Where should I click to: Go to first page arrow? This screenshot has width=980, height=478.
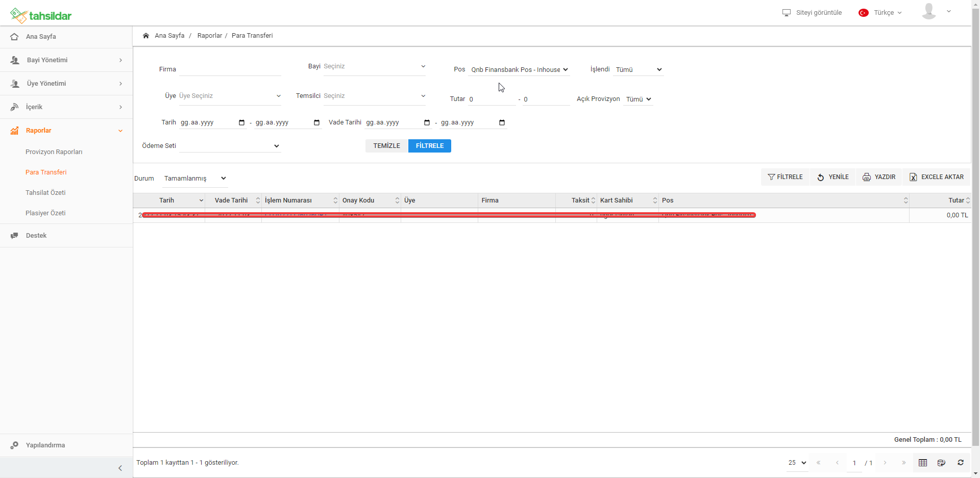pyautogui.click(x=819, y=463)
